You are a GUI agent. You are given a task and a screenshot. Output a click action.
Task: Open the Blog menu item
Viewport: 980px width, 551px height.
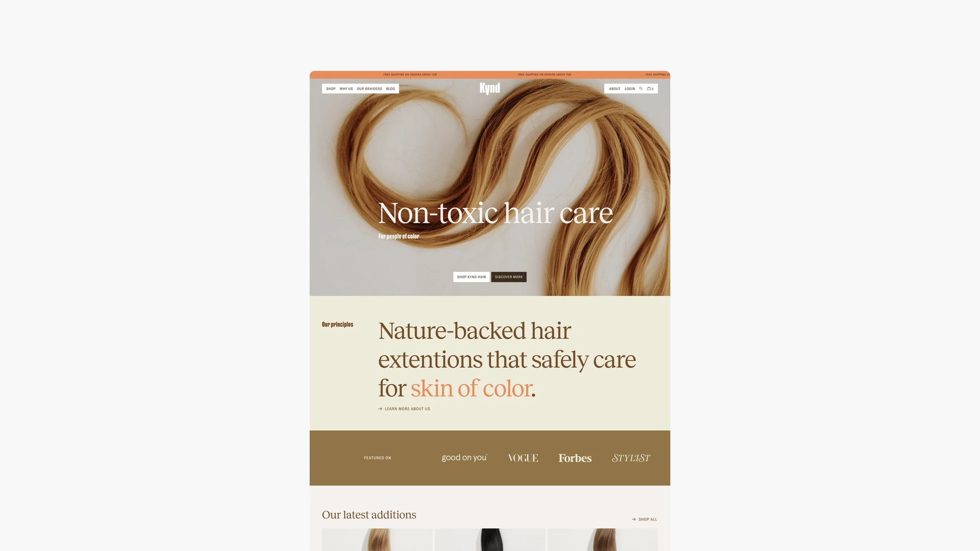pos(390,89)
